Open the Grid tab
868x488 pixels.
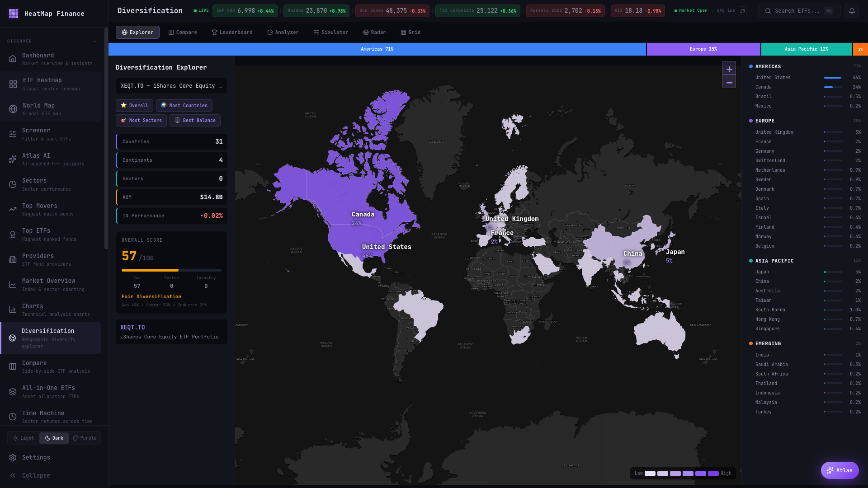(410, 32)
